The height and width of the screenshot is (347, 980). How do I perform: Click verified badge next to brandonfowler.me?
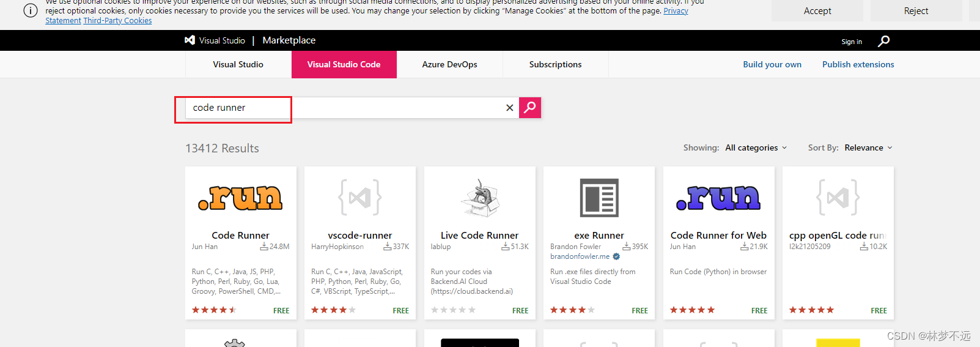616,256
